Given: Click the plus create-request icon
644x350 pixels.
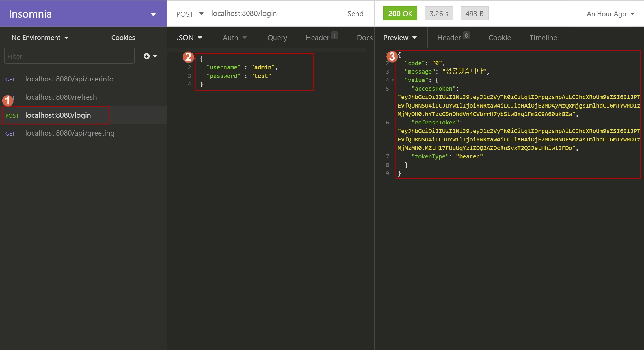Looking at the screenshot, I should point(146,56).
